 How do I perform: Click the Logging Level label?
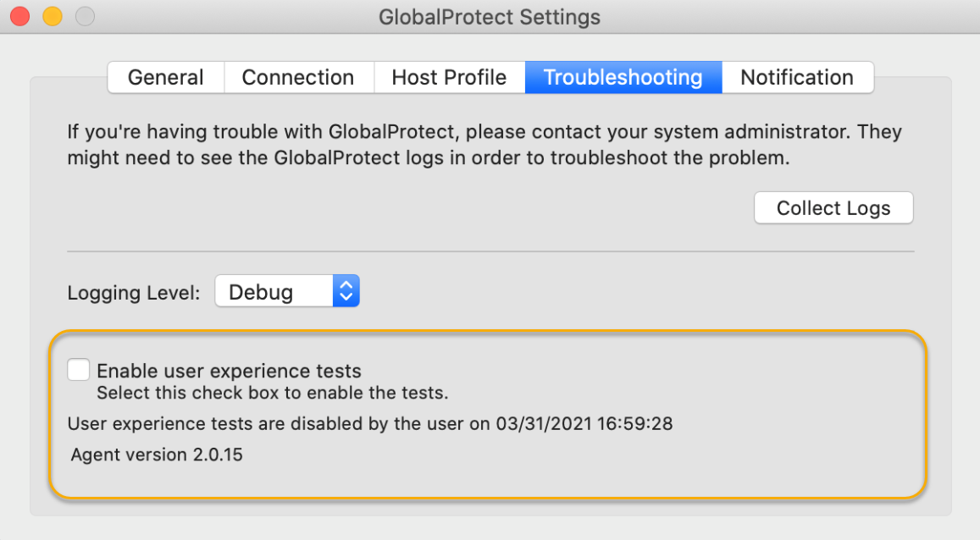[132, 292]
